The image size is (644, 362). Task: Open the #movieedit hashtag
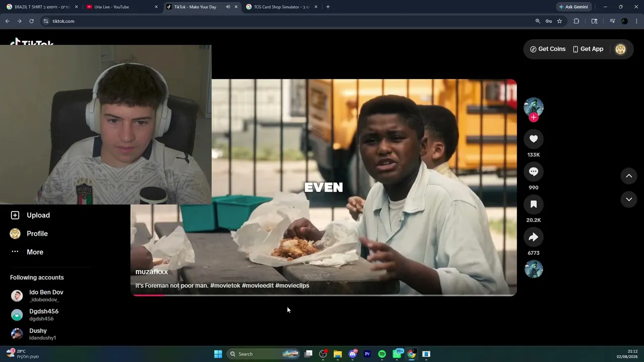[258, 286]
